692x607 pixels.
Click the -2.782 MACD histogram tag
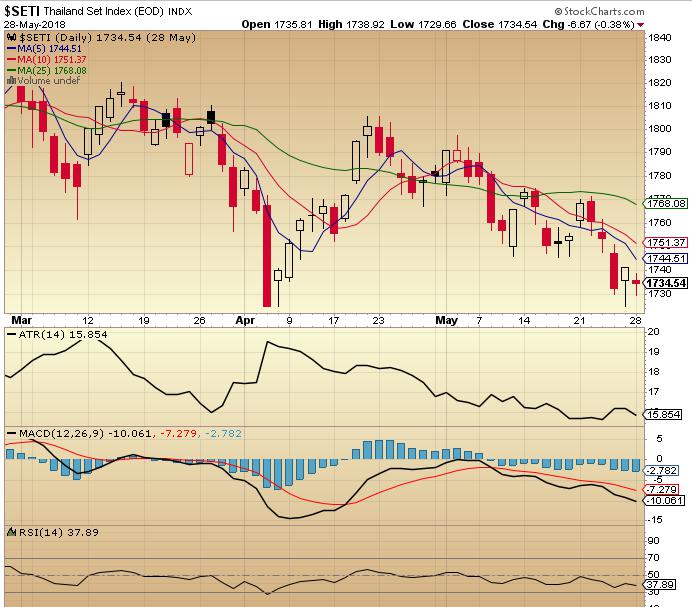point(662,471)
